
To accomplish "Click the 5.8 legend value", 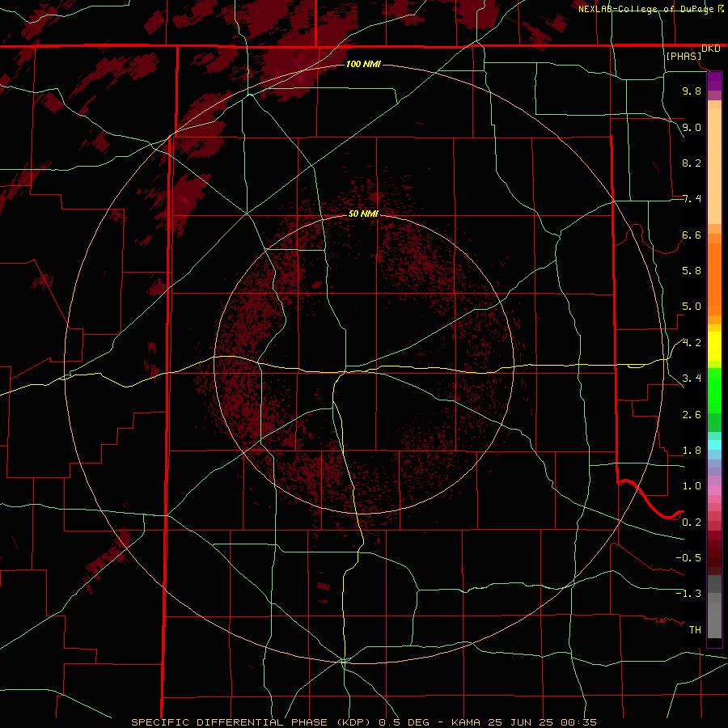I will [692, 271].
